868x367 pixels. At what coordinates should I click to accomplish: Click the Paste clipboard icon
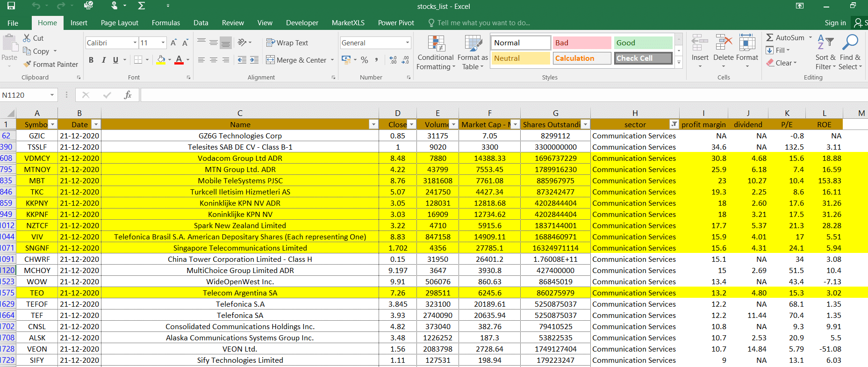(9, 43)
